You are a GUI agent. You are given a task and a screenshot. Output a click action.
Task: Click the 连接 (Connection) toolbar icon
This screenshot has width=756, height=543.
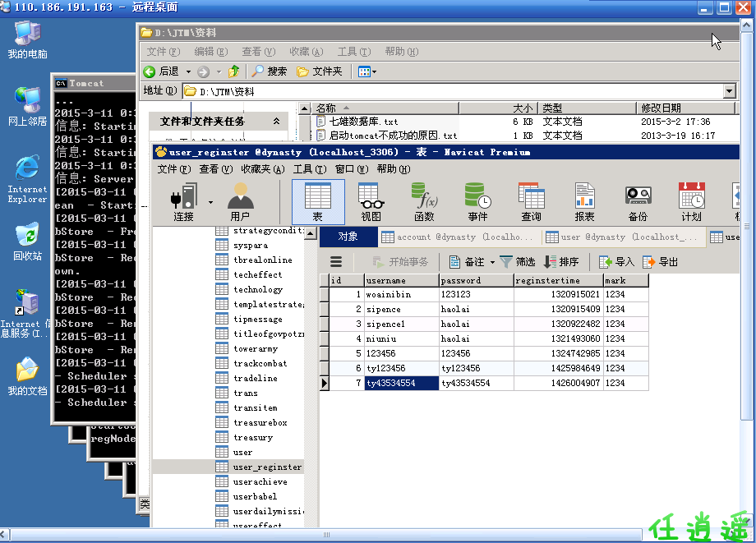(x=183, y=200)
